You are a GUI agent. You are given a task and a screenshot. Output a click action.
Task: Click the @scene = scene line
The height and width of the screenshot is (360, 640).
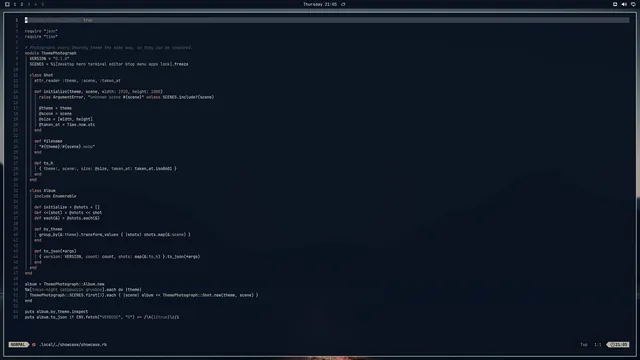55,113
